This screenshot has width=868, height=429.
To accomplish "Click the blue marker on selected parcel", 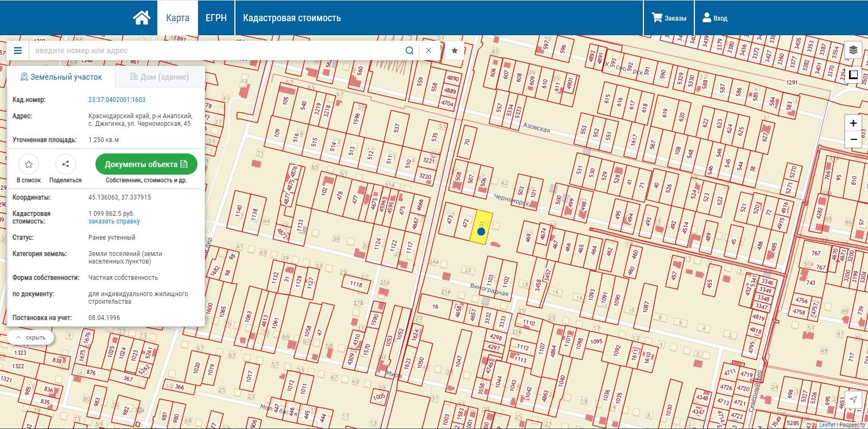I will coord(481,232).
